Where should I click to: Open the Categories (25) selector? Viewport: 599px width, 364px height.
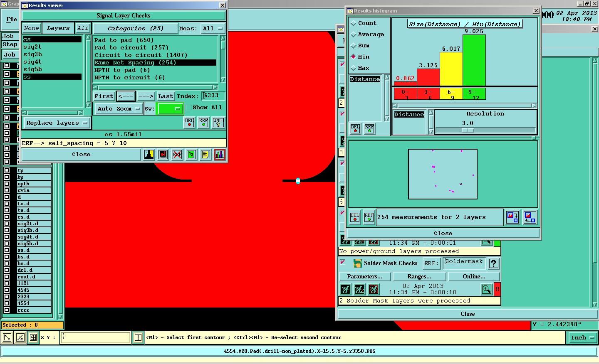coord(136,29)
